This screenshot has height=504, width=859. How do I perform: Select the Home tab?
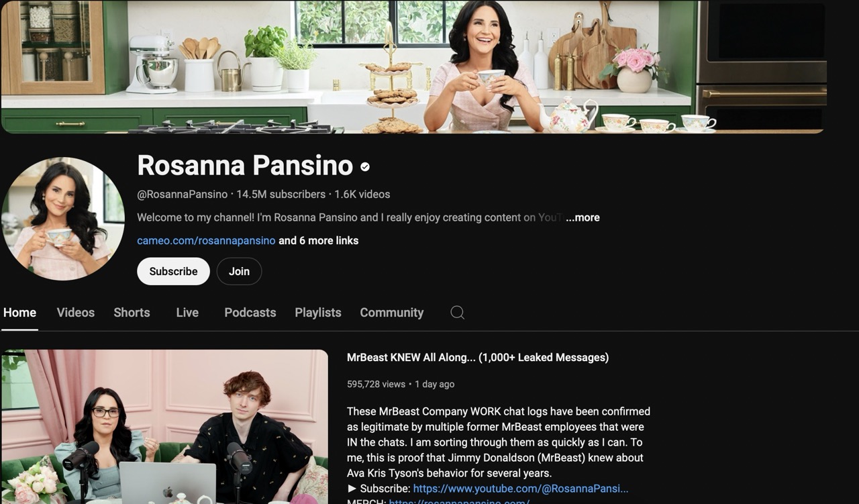[19, 313]
